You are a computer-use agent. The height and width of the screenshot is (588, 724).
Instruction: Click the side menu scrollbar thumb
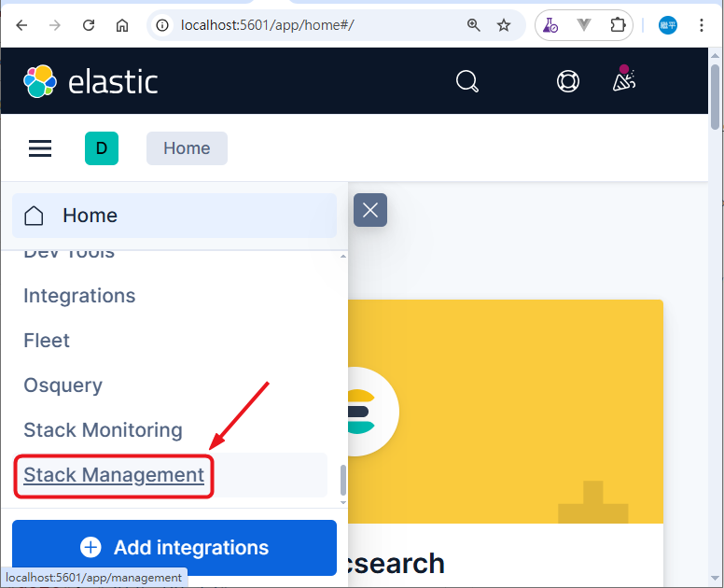[343, 480]
